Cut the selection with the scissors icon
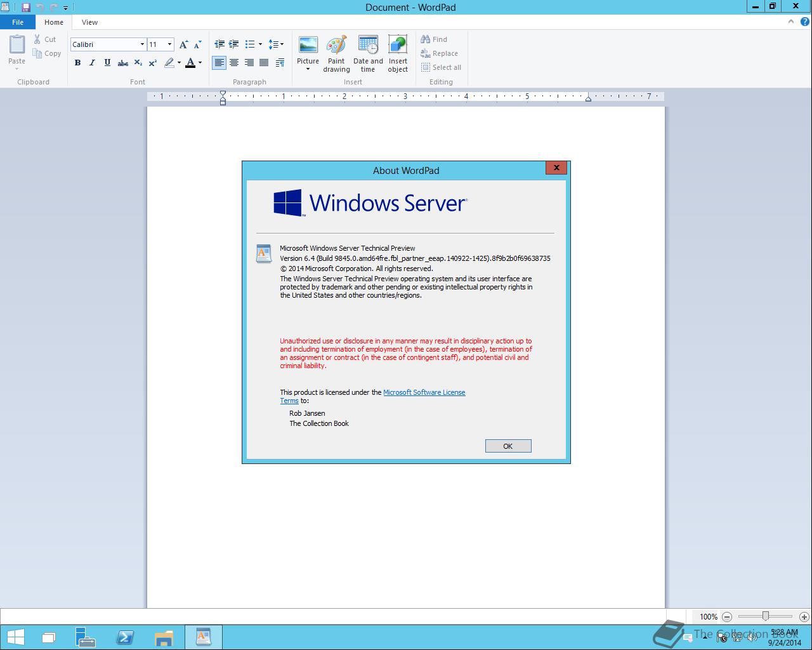812x650 pixels. pos(37,39)
